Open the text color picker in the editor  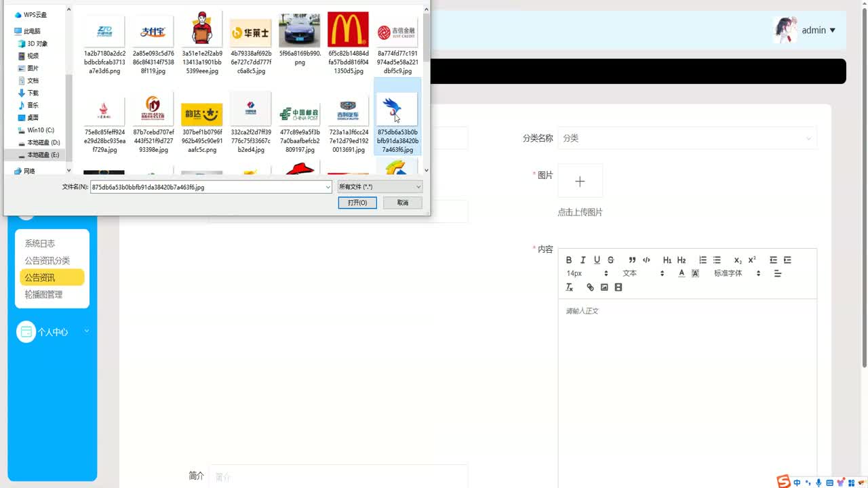(682, 273)
